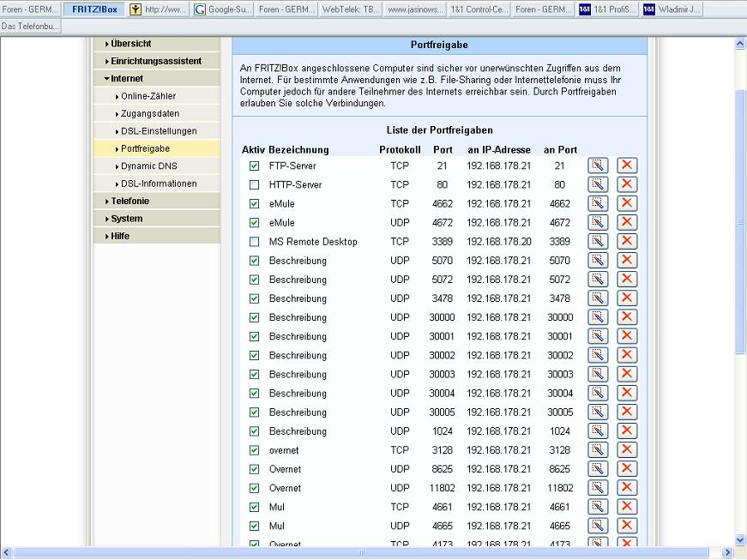The image size is (747, 560).
Task: Edit the UDP port 5070 entry
Action: coord(598,261)
